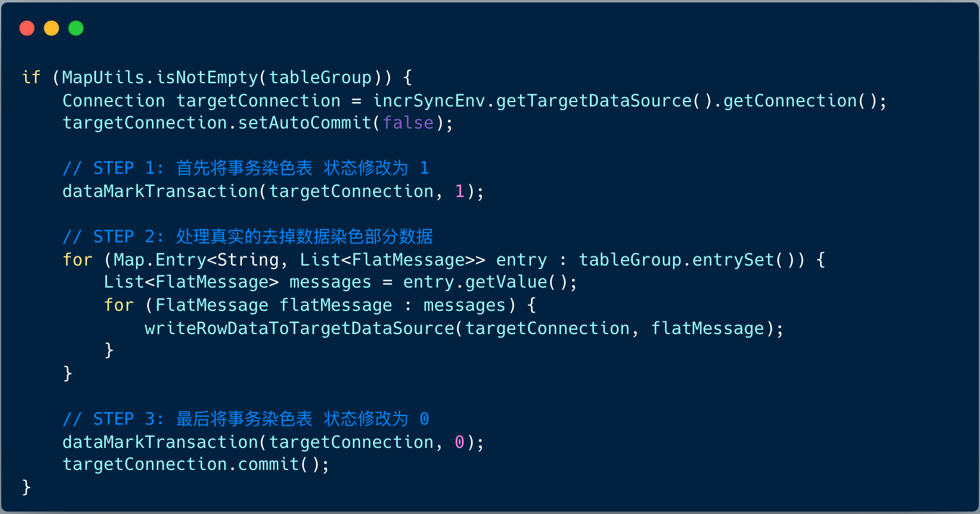Click the 'if' keyword on first line
Screen dimensions: 980x514
31,78
